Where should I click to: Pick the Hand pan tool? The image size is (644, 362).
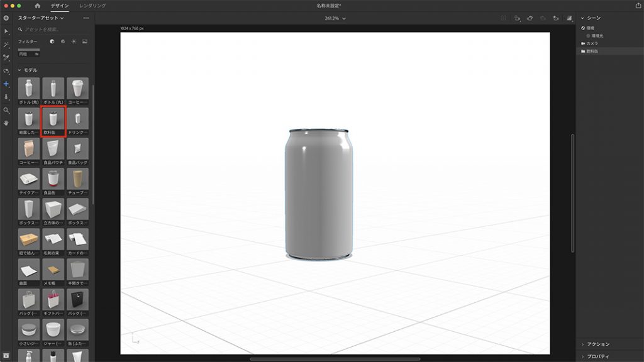pos(6,123)
